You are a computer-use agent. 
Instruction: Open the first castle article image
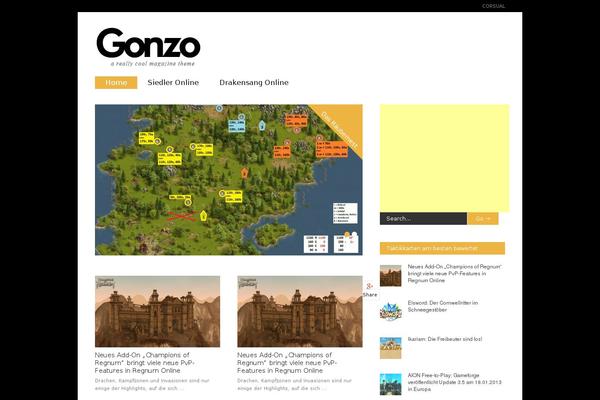coord(157,312)
